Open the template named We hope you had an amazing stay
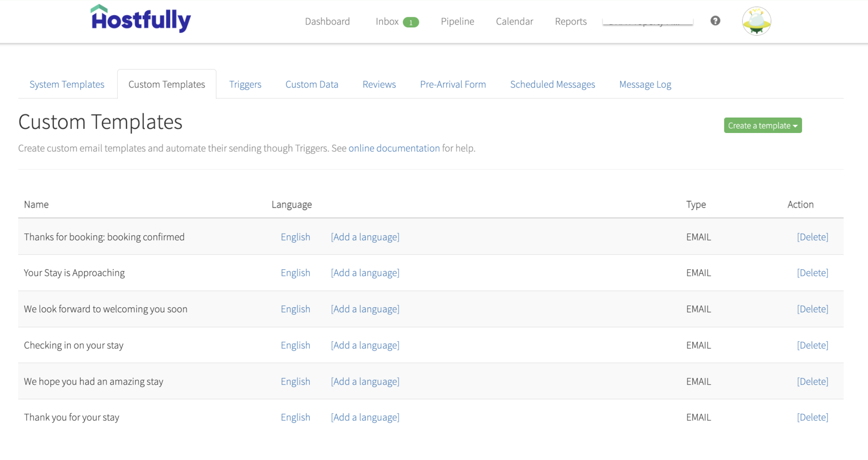The height and width of the screenshot is (460, 868). click(x=93, y=381)
